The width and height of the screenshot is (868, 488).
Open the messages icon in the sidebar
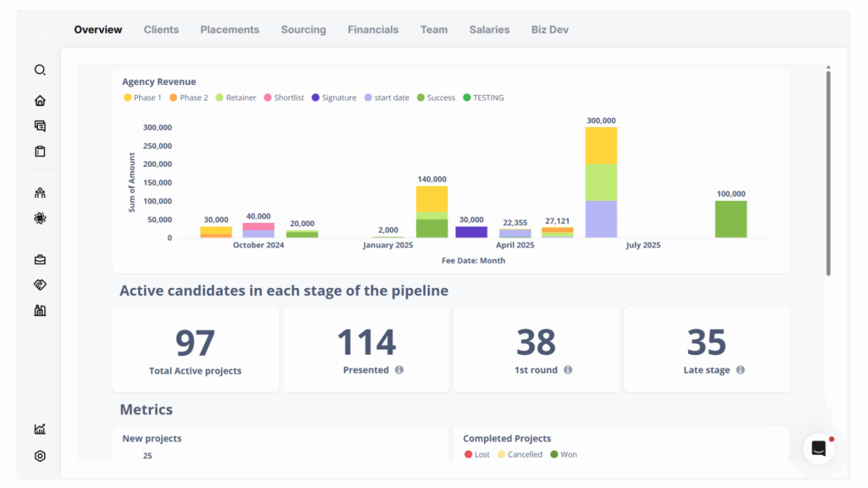[39, 125]
